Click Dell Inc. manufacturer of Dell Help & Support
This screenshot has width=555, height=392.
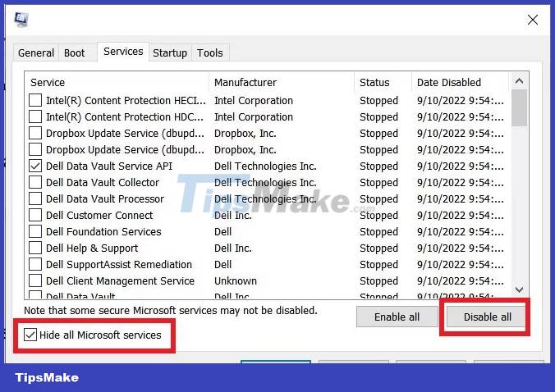point(233,248)
